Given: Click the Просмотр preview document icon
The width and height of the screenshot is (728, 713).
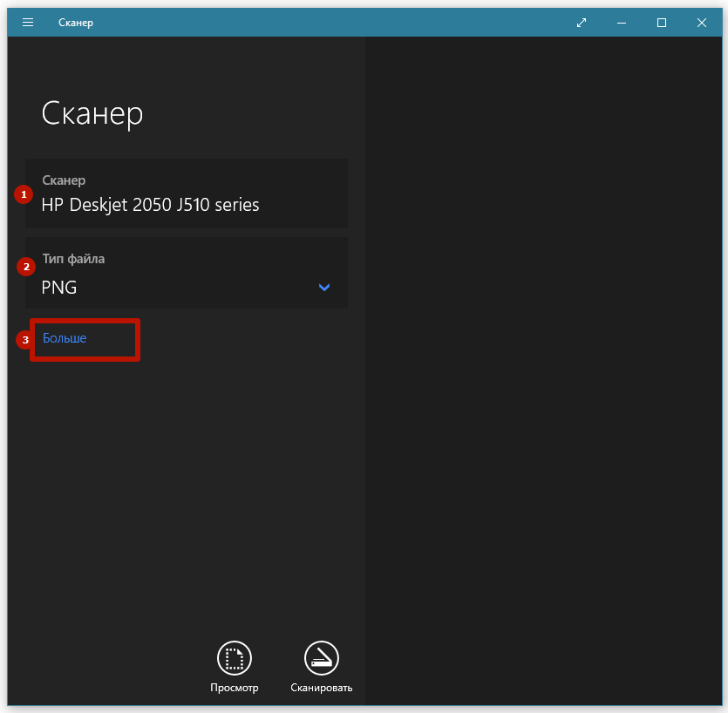Looking at the screenshot, I should click(x=234, y=658).
